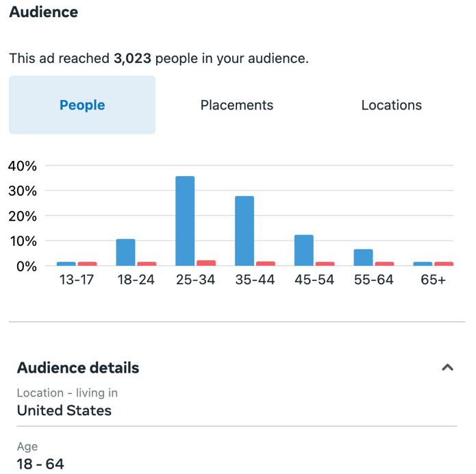The image size is (476, 474).
Task: Click the United States location value
Action: (x=64, y=410)
